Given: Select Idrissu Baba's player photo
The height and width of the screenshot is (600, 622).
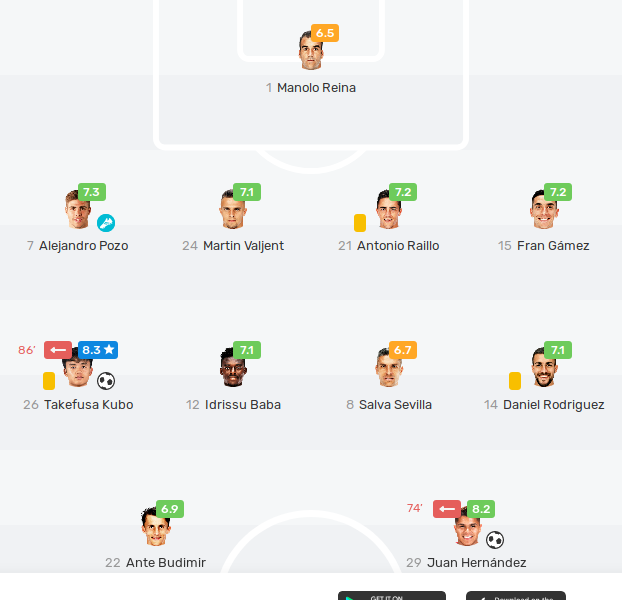Looking at the screenshot, I should [233, 367].
